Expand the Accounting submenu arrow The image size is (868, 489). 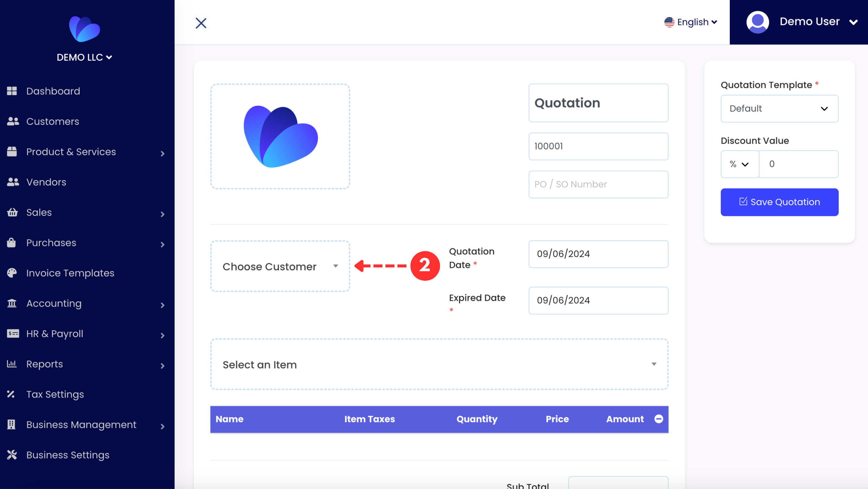pos(163,305)
